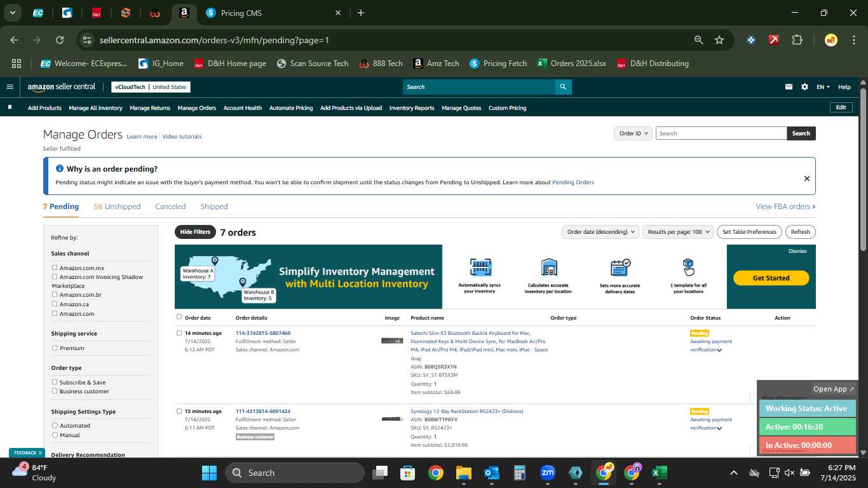
Task: Open the mail messages icon
Action: click(789, 87)
